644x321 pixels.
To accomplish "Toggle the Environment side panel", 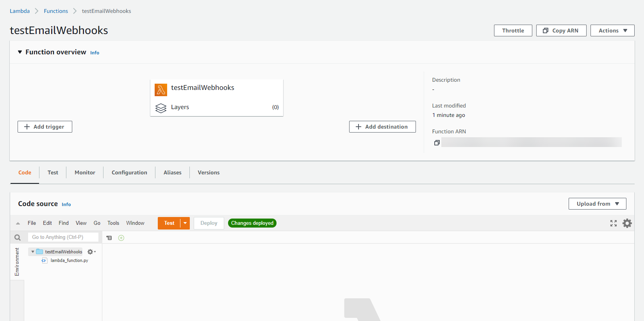I will point(17,262).
